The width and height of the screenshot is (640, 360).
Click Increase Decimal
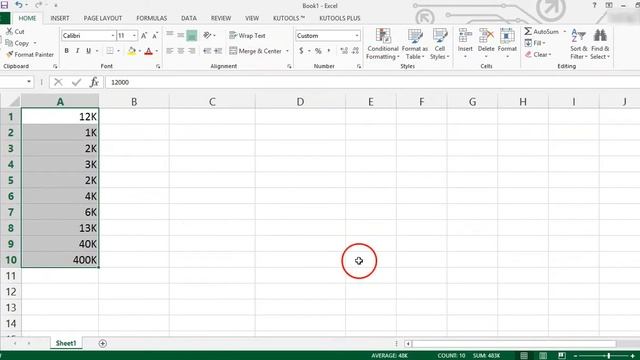[344, 51]
